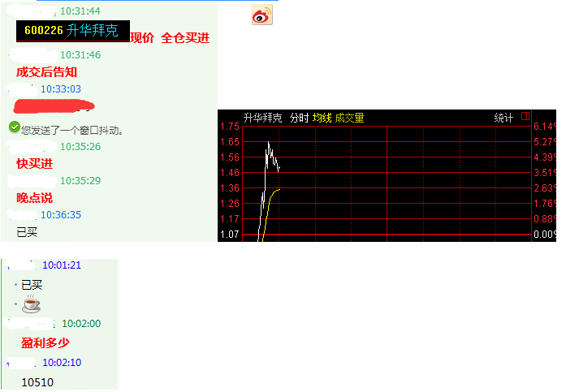Click the 升华拜克 title in chart header

pos(262,118)
